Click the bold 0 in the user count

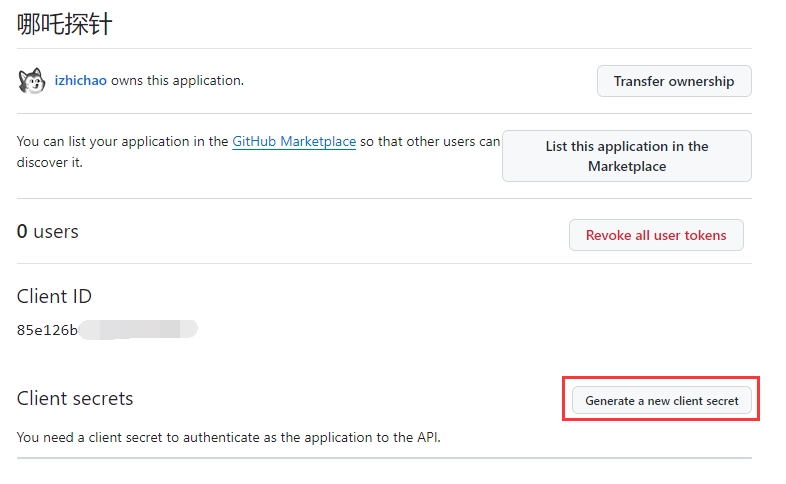pyautogui.click(x=22, y=232)
